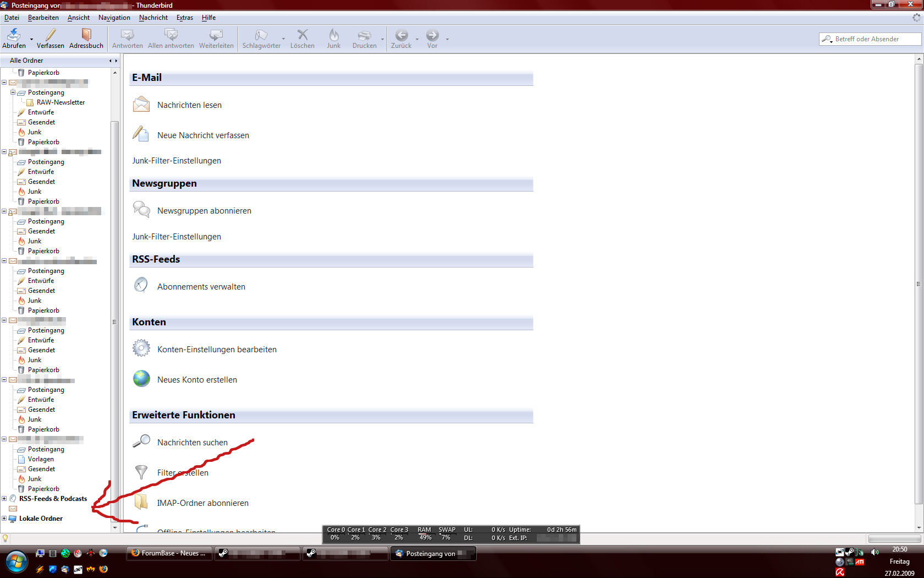Click the Schlagwörter tag icon
The width and height of the screenshot is (924, 578).
(261, 35)
